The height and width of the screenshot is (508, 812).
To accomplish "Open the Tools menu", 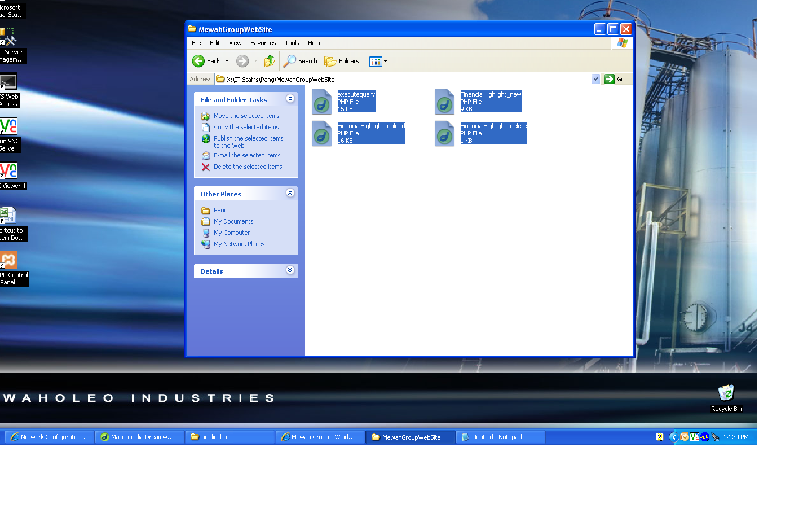I will pos(292,43).
